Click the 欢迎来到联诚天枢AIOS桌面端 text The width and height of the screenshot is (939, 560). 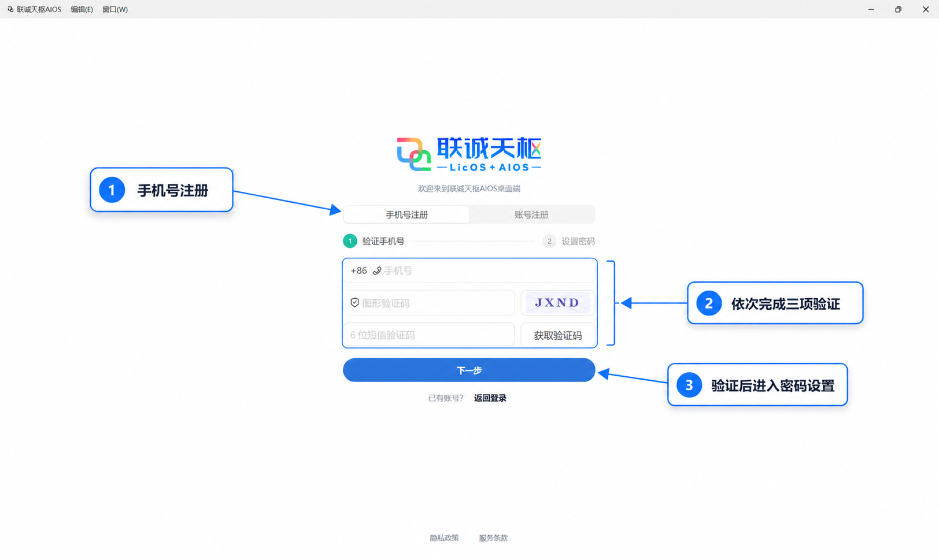tap(469, 188)
